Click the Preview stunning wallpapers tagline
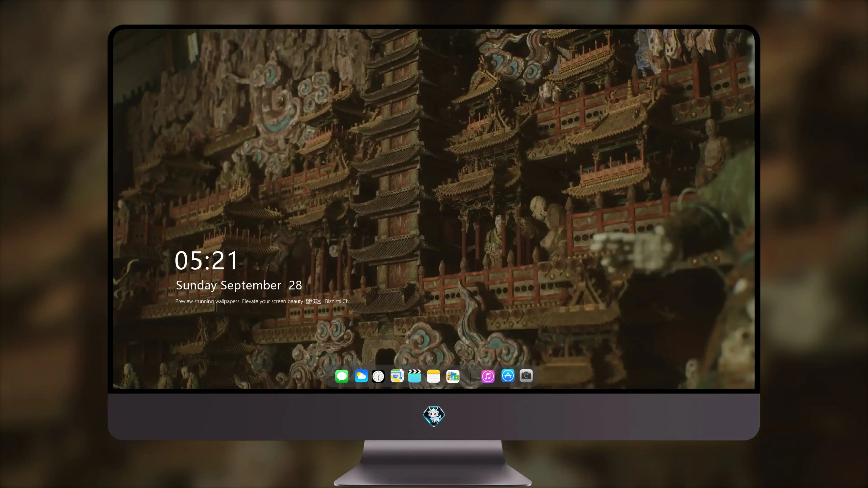 (262, 301)
